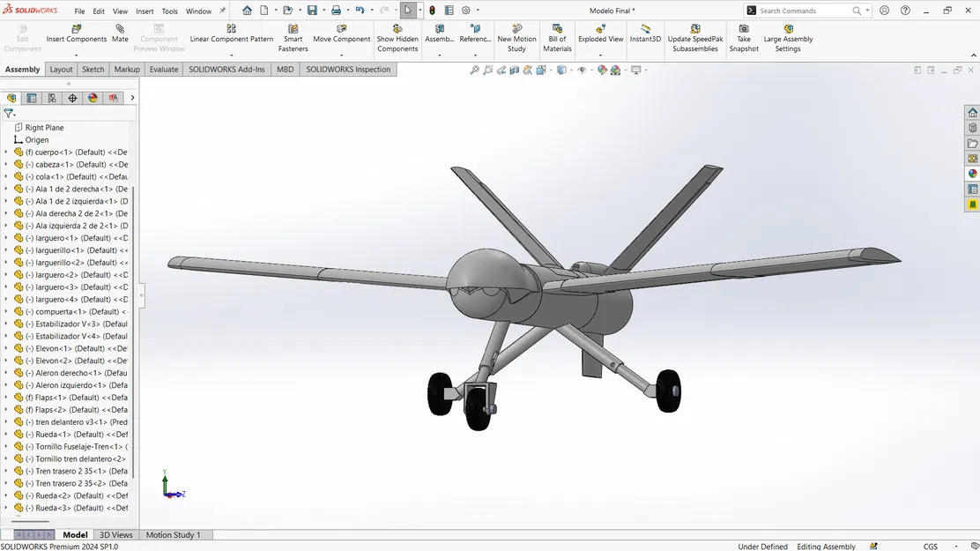Viewport: 980px width, 551px height.
Task: Open the Tools menu
Action: [x=169, y=11]
